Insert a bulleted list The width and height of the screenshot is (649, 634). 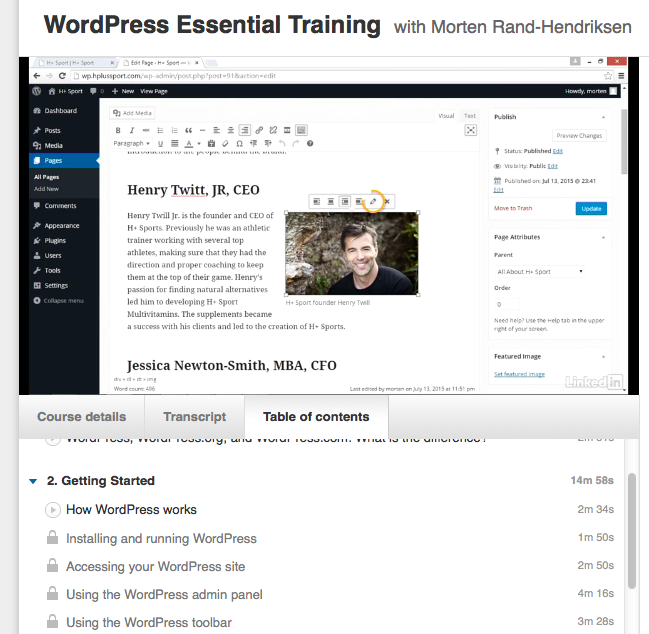click(x=160, y=130)
